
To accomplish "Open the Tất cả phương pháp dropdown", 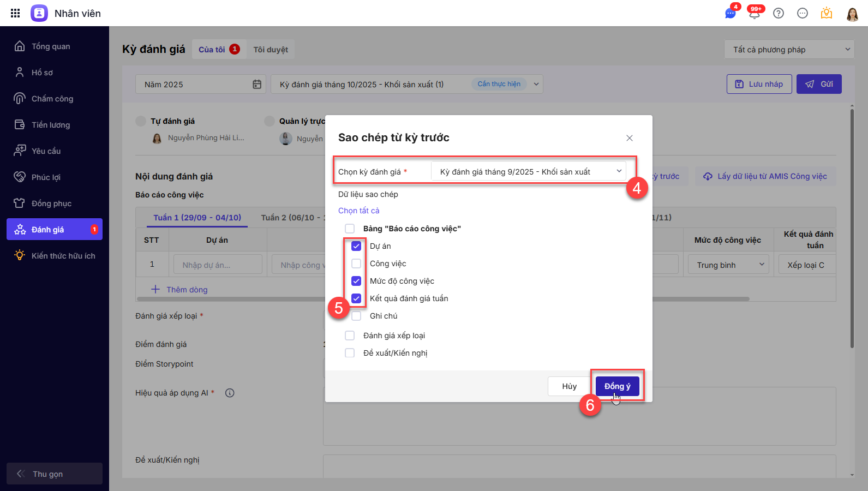I will point(789,50).
